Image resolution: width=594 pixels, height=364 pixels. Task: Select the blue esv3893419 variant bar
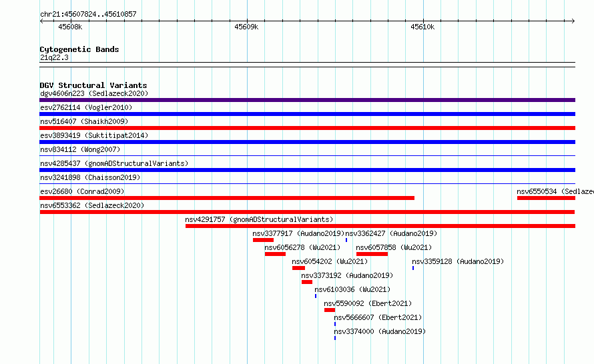[x=307, y=142]
